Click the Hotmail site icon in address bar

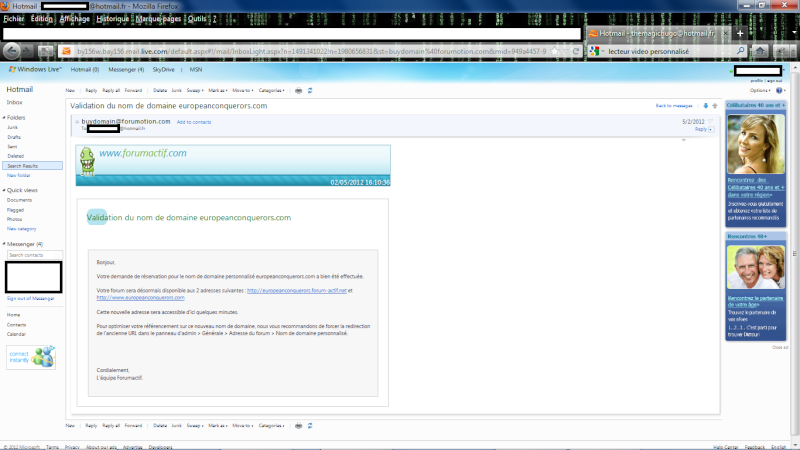pos(66,51)
